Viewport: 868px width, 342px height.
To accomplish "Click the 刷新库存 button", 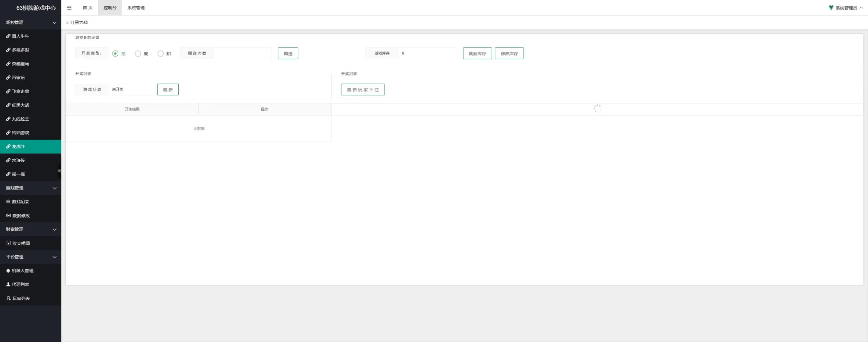I will click(x=477, y=54).
